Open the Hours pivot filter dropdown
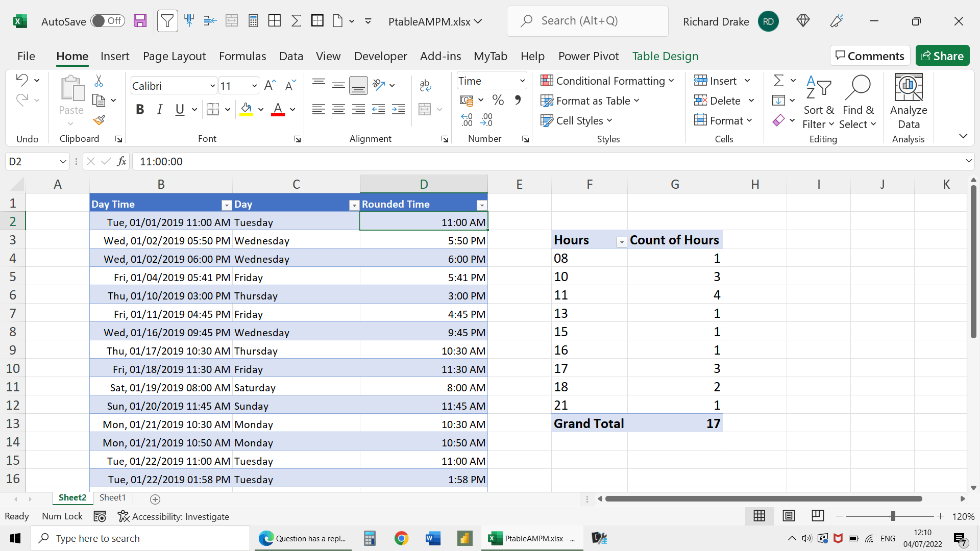 (x=621, y=242)
